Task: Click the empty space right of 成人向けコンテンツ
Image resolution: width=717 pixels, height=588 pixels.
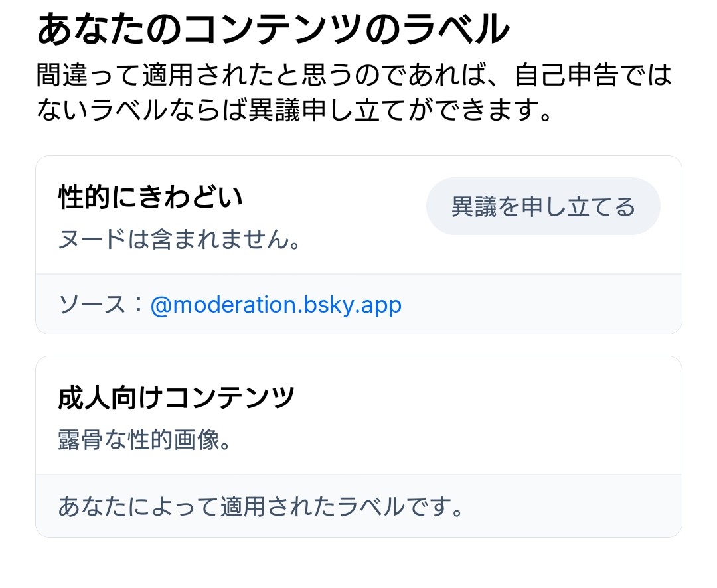Action: 485,398
